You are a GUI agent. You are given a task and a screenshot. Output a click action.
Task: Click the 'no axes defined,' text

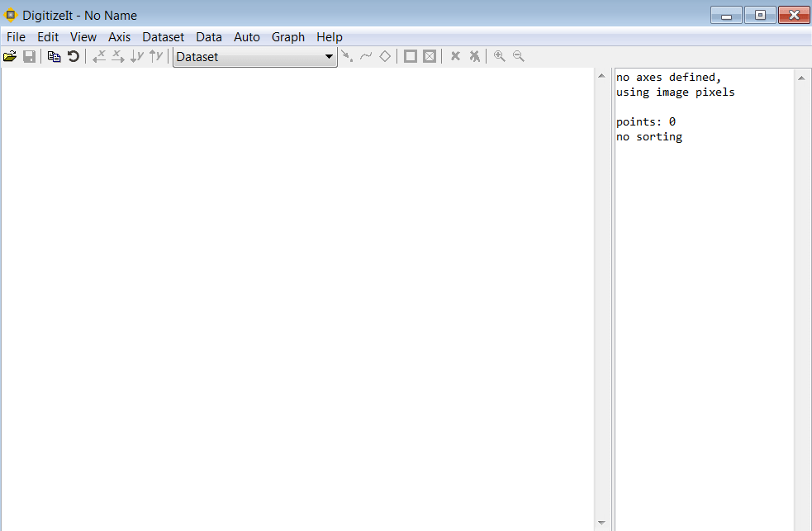[x=668, y=77]
